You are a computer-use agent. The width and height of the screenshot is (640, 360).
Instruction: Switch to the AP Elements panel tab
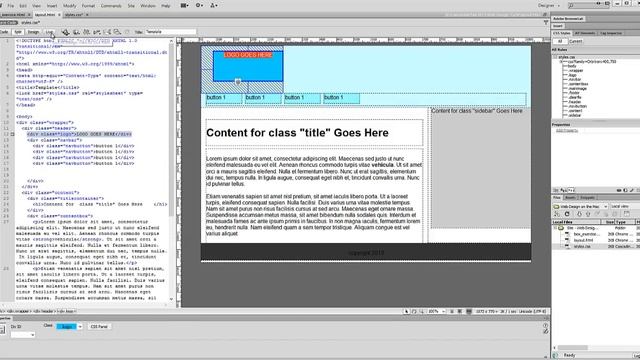(x=585, y=33)
